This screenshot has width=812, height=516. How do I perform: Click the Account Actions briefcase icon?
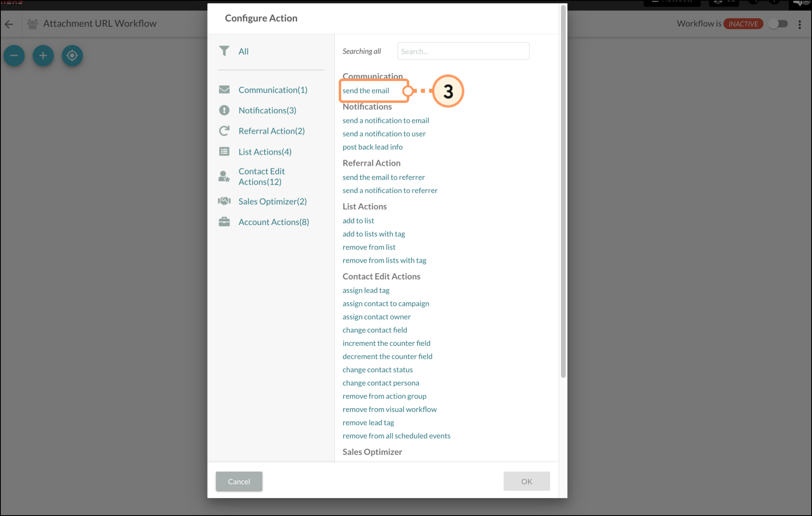coord(224,222)
